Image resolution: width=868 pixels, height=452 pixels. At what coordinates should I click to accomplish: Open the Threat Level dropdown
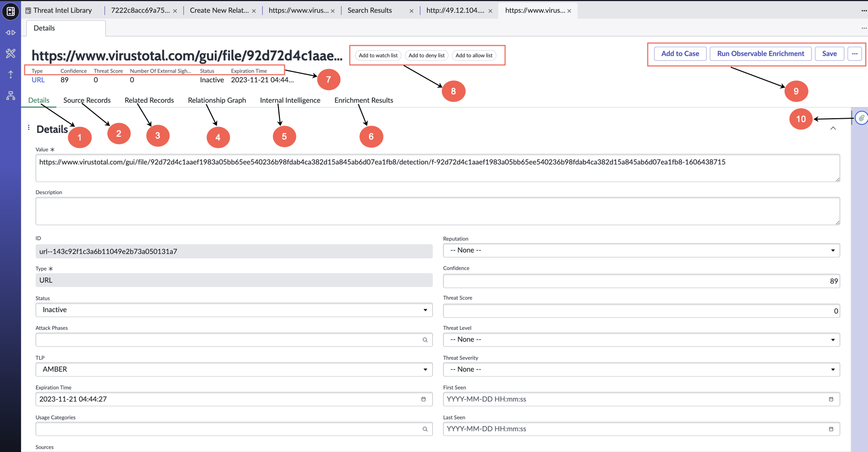click(x=641, y=340)
